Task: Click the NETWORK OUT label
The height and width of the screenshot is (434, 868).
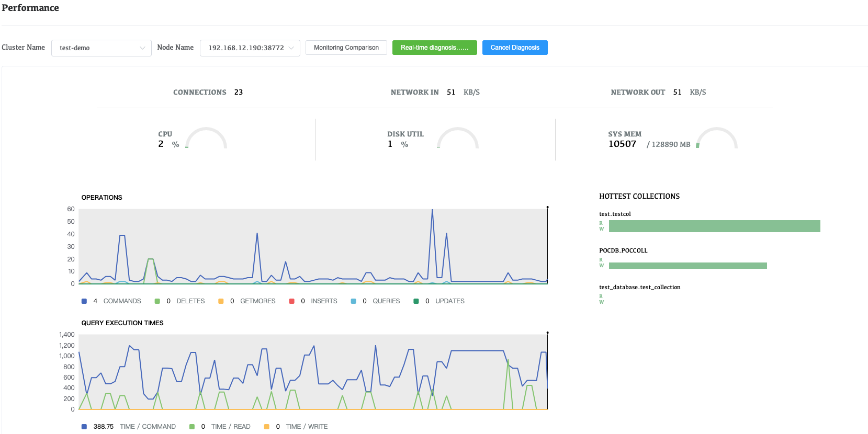Action: click(638, 92)
